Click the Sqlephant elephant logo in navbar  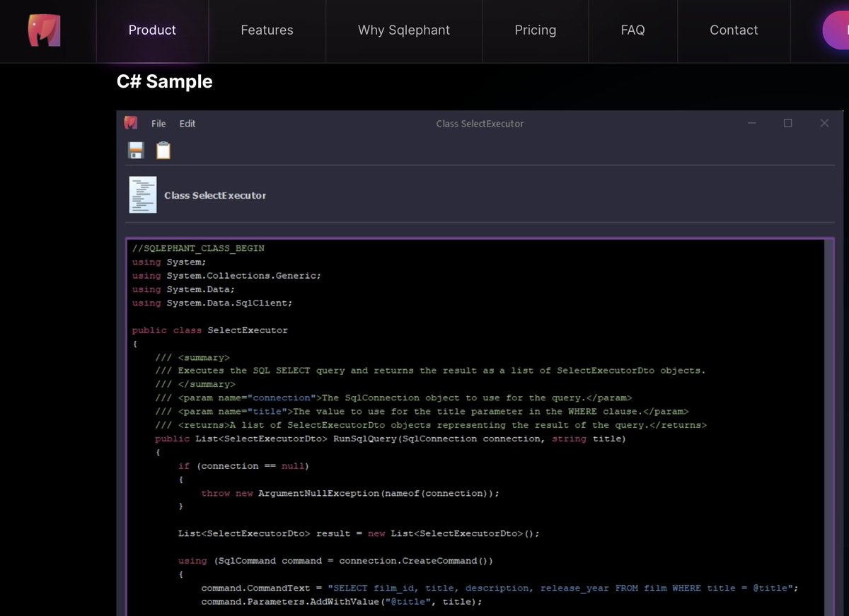tap(44, 31)
